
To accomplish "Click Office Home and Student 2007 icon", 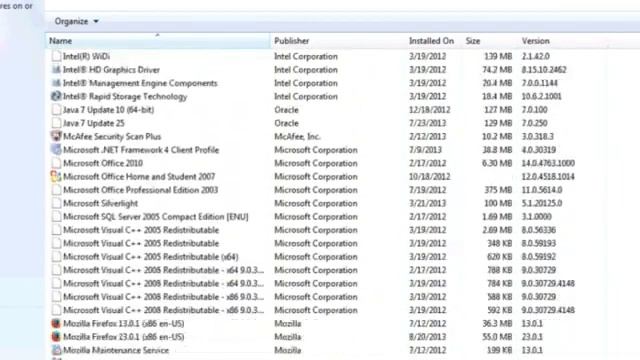I will (x=56, y=176).
